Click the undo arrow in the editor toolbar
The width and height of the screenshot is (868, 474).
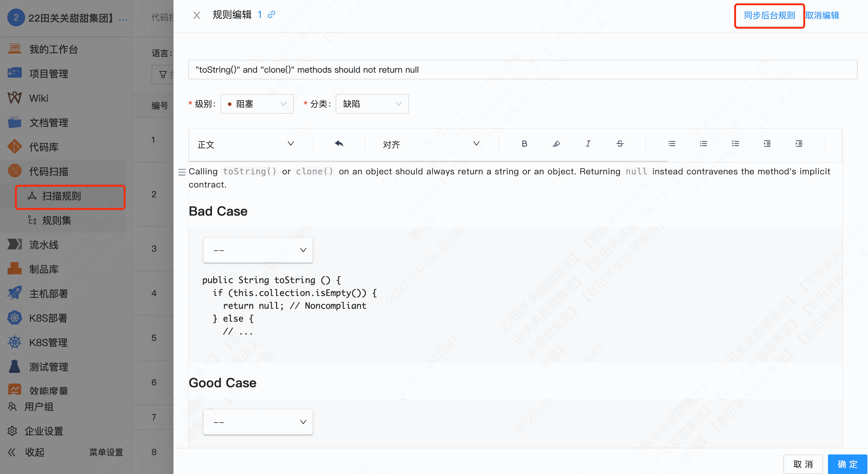(339, 144)
